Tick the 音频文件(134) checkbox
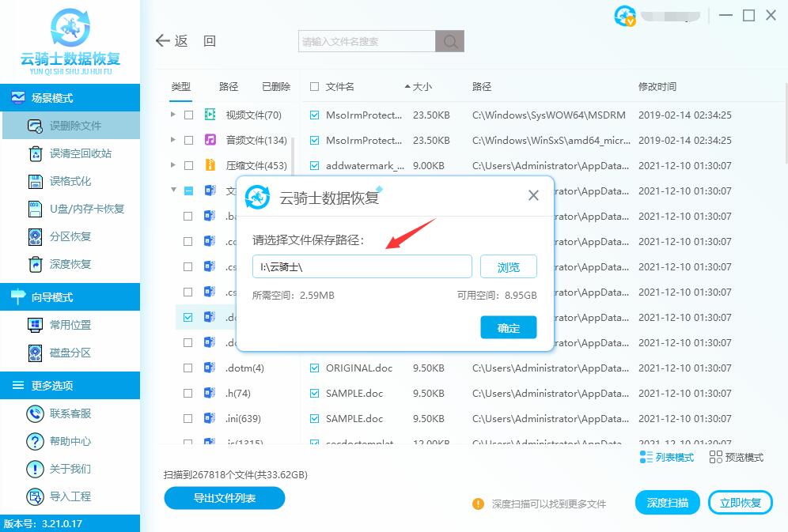Screen dimensions: 788x532 188,140
